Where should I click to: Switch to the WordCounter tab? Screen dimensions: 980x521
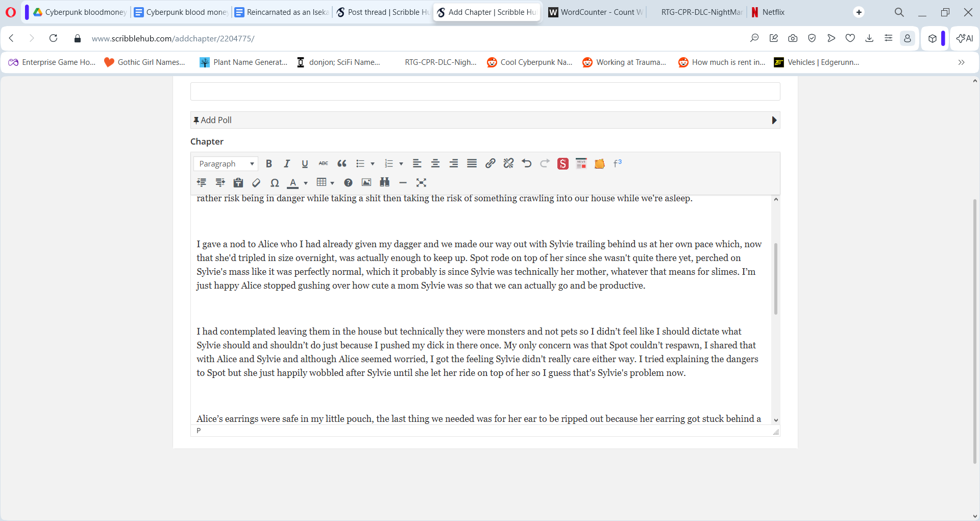pyautogui.click(x=595, y=12)
